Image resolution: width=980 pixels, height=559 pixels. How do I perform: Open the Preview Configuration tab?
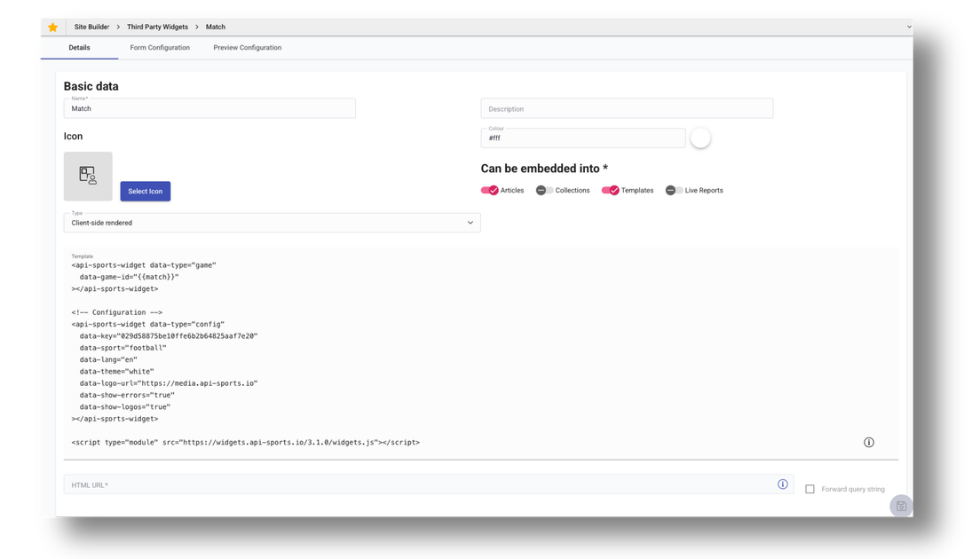(x=247, y=47)
